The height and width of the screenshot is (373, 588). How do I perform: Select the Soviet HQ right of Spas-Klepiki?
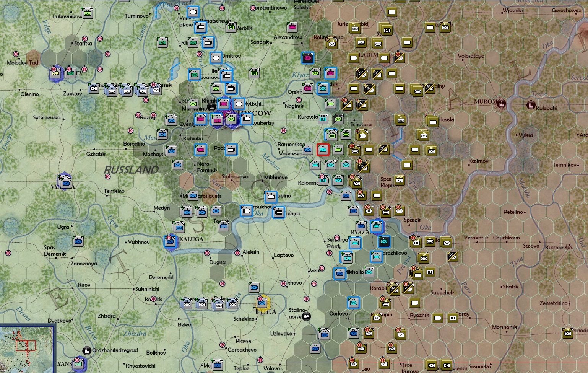400,180
